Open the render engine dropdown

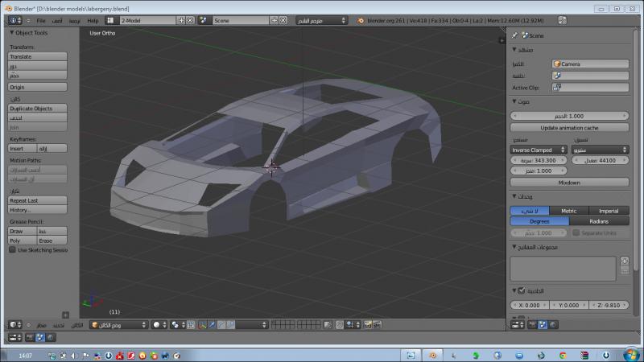[321, 20]
